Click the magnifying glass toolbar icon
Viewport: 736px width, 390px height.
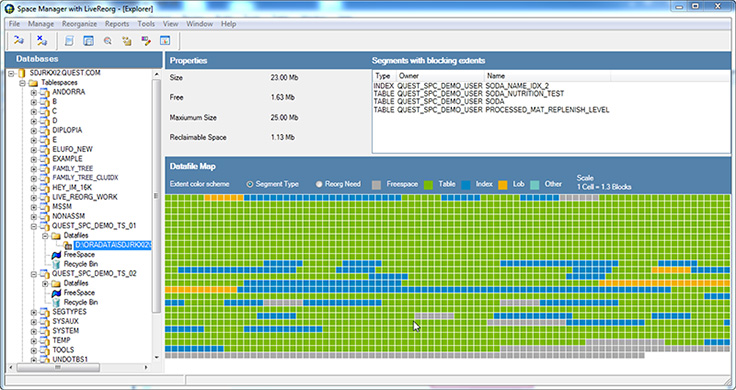(107, 41)
